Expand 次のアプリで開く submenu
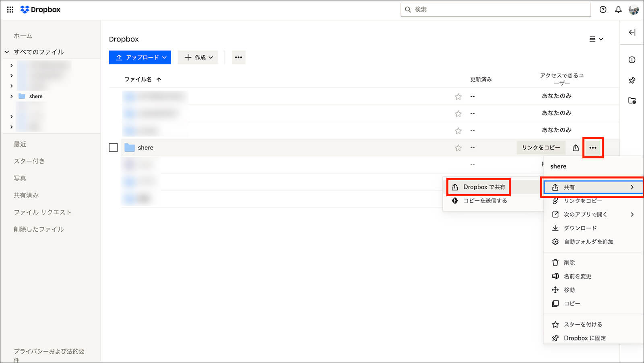The height and width of the screenshot is (363, 644). pos(593,214)
